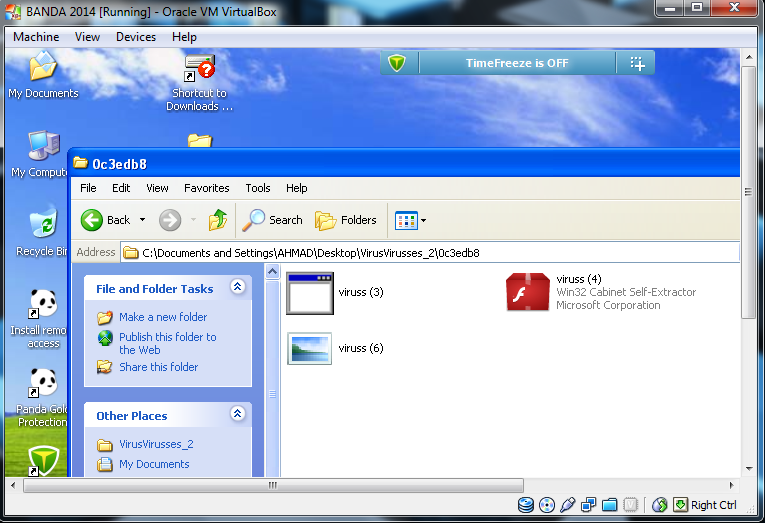Open VirtualBox View menu
Screen dimensions: 765x523
(x=87, y=37)
